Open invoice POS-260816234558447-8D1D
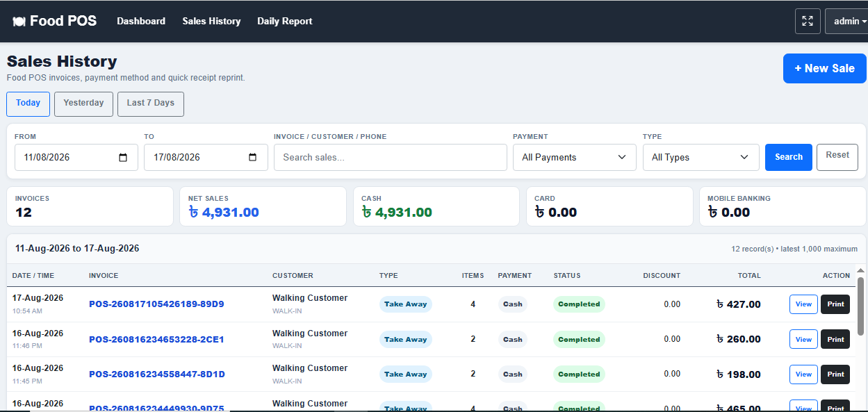Screen dimensions: 868x412 (x=157, y=374)
